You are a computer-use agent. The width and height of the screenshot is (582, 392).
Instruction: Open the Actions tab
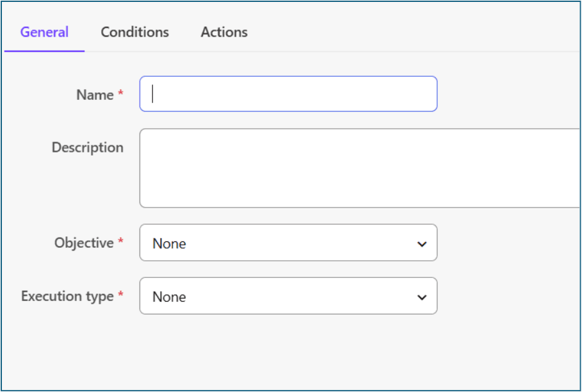[224, 32]
